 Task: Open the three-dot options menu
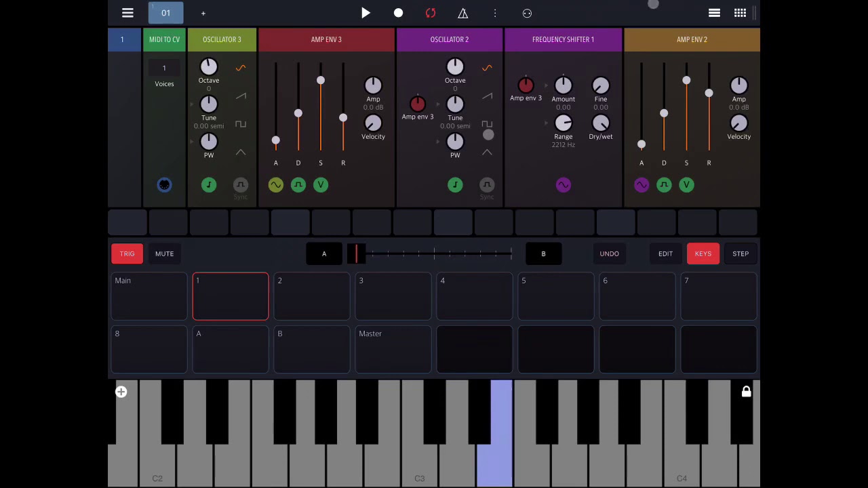tap(495, 13)
